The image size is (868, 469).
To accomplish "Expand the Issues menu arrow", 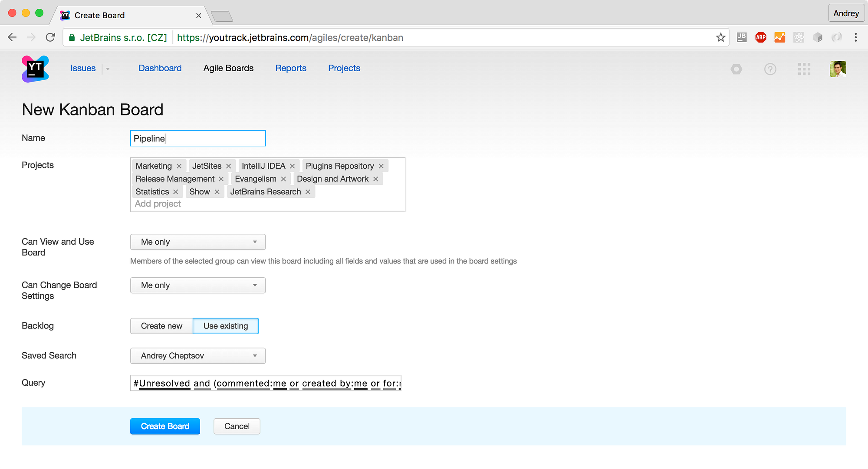I will [108, 69].
